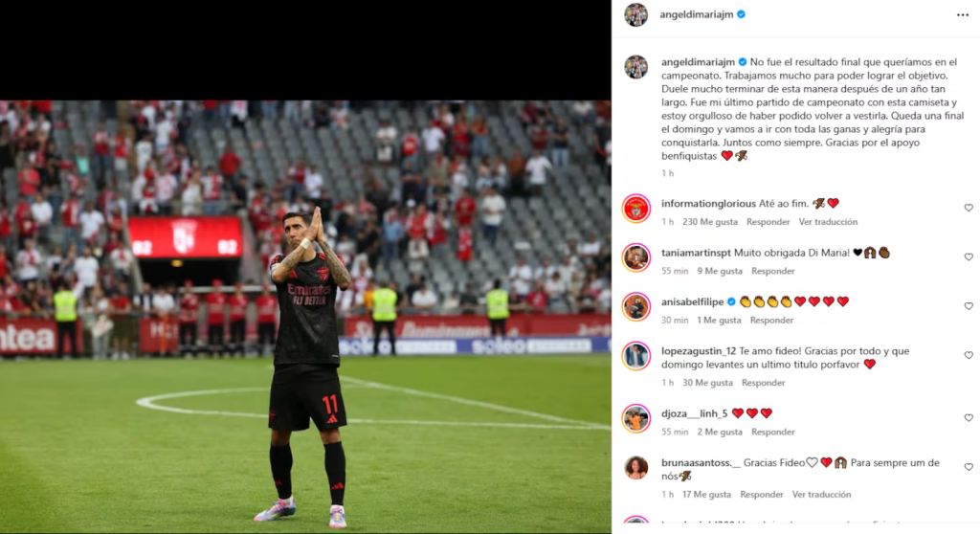Open anisabelfilipe profile avatar
The image size is (980, 534).
(636, 307)
